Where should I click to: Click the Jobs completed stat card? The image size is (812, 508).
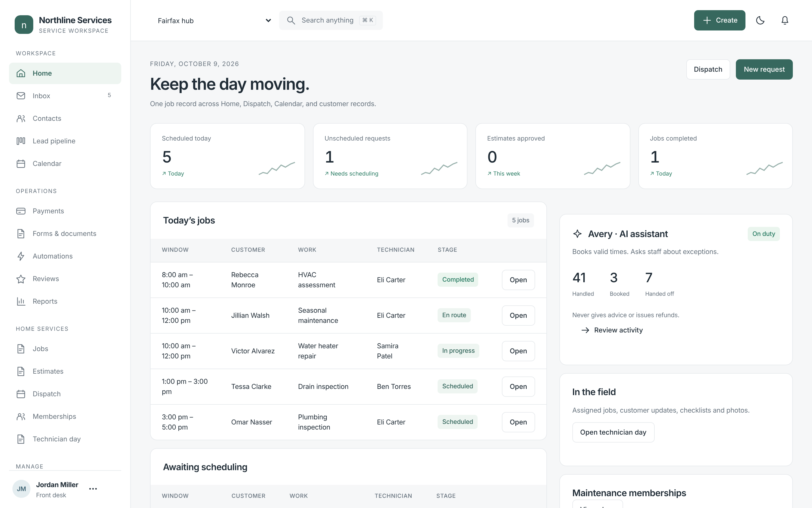click(715, 156)
